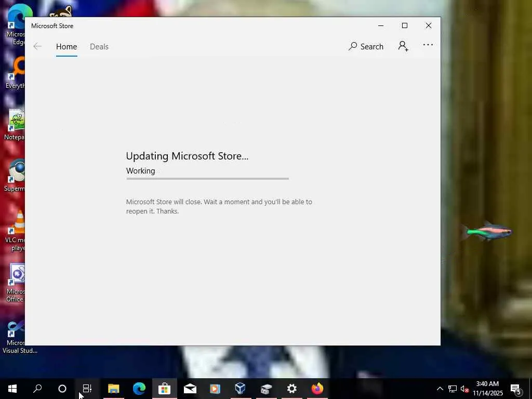The width and height of the screenshot is (532, 399).
Task: Click the sign-in account icon
Action: [403, 46]
